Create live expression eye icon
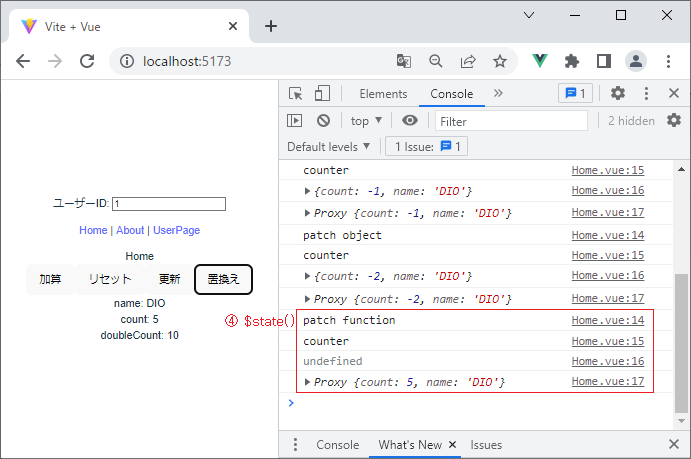Screen dimensions: 691x459 coord(410,120)
